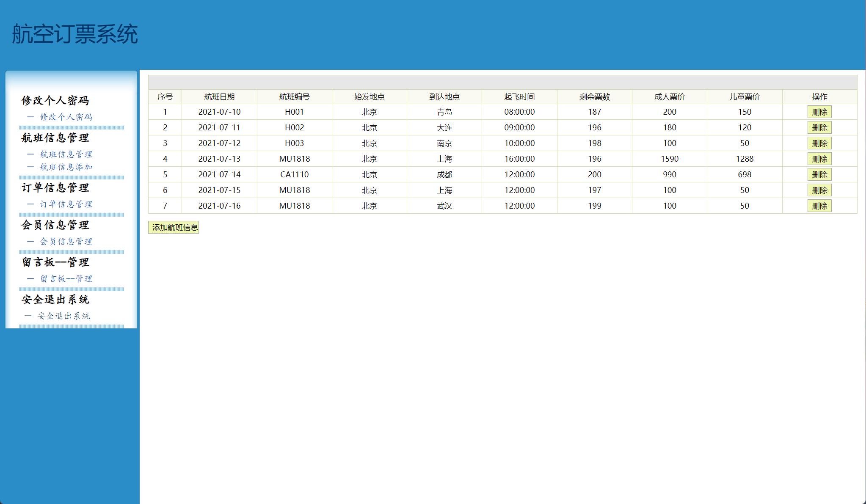The width and height of the screenshot is (866, 504).
Task: Click the 安全退出系统 logout link
Action: (x=63, y=316)
